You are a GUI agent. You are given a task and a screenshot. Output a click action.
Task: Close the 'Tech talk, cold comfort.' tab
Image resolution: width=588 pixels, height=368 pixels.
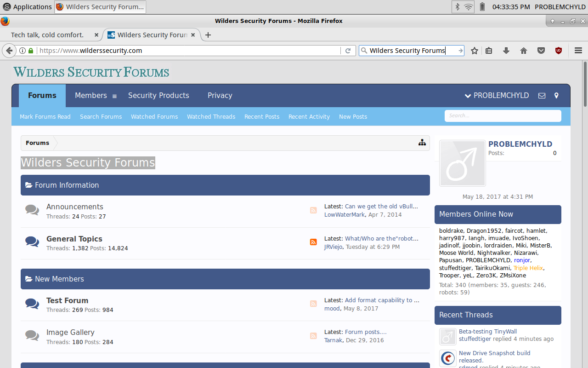[x=96, y=35]
